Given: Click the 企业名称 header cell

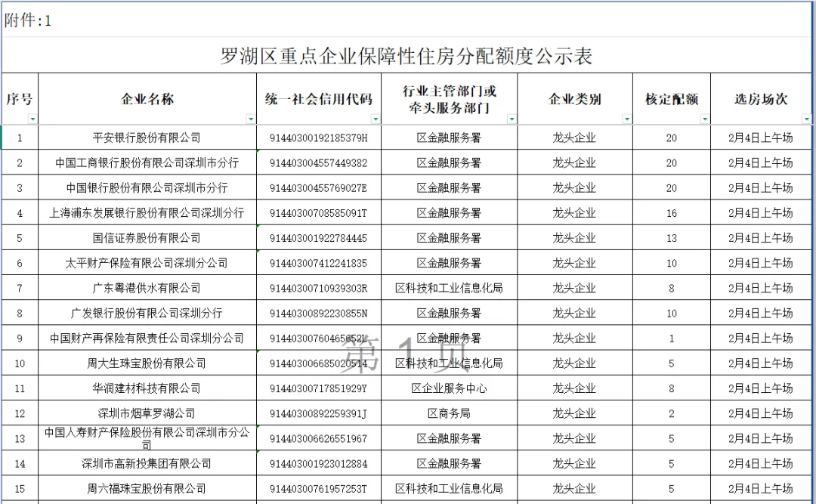Looking at the screenshot, I should click(x=147, y=99).
